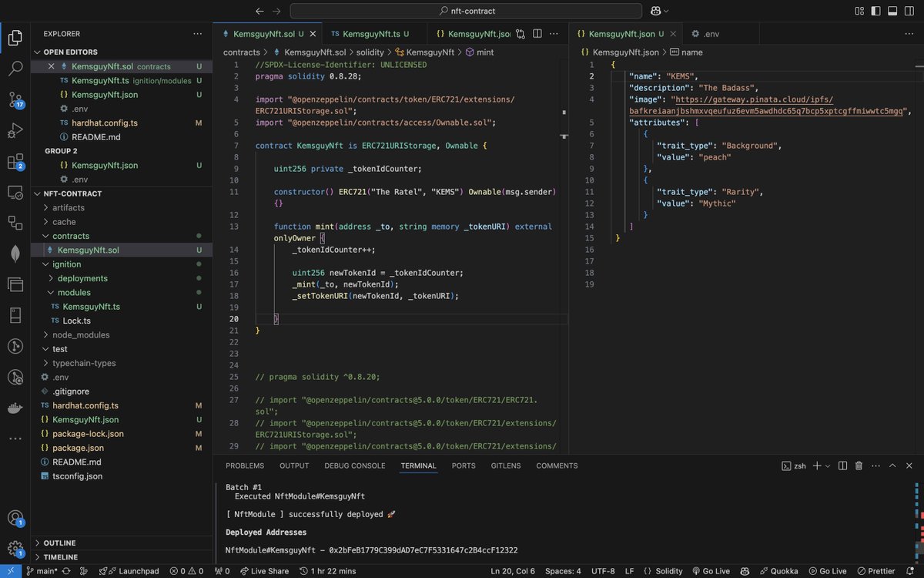Open the Explorer view in activity bar
Image resolution: width=924 pixels, height=578 pixels.
15,38
